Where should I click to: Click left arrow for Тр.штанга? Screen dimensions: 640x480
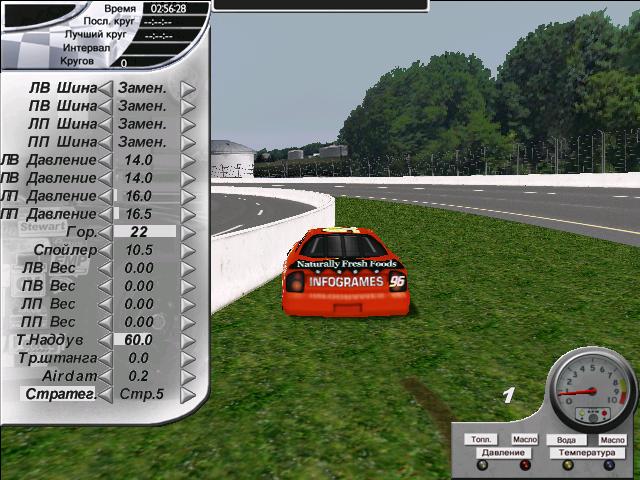[105, 358]
